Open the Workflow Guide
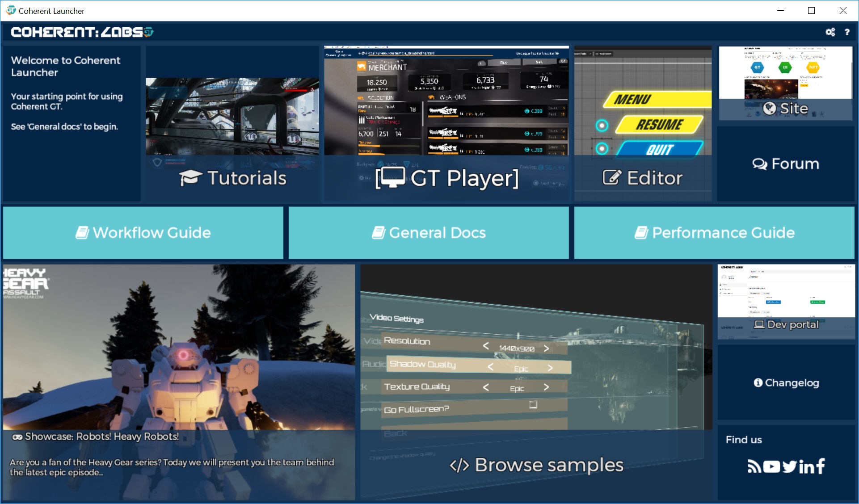 coord(143,232)
